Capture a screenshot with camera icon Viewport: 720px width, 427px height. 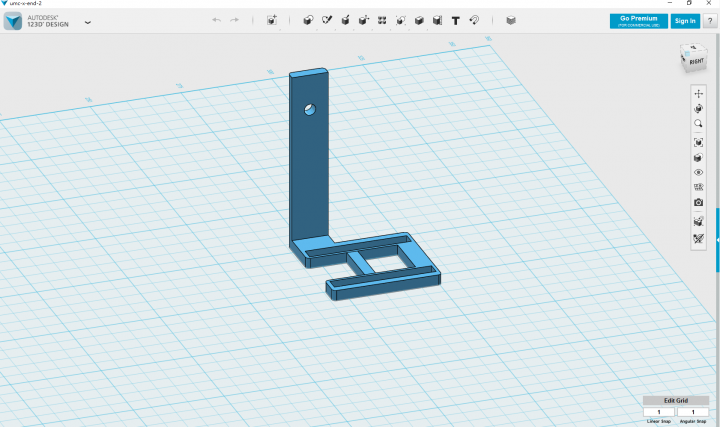(698, 202)
